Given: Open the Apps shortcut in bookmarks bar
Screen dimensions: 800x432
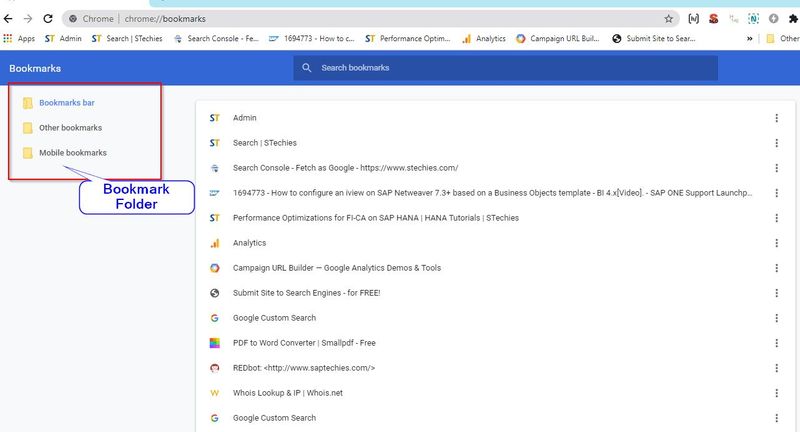Looking at the screenshot, I should (x=19, y=38).
